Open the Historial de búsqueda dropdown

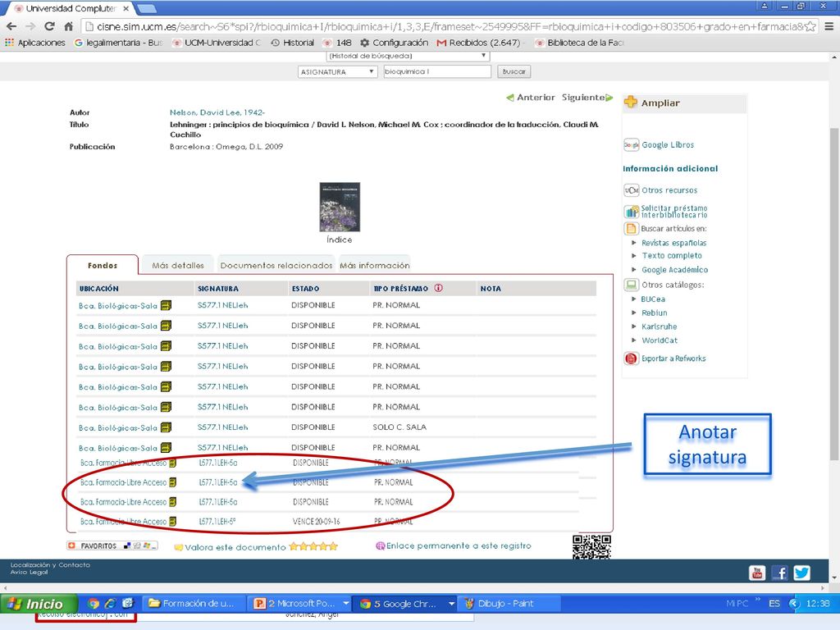click(408, 56)
